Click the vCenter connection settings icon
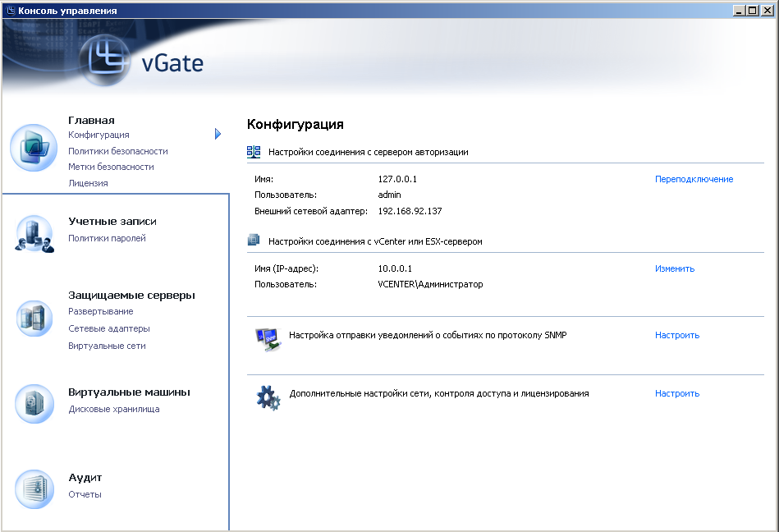 click(x=254, y=241)
